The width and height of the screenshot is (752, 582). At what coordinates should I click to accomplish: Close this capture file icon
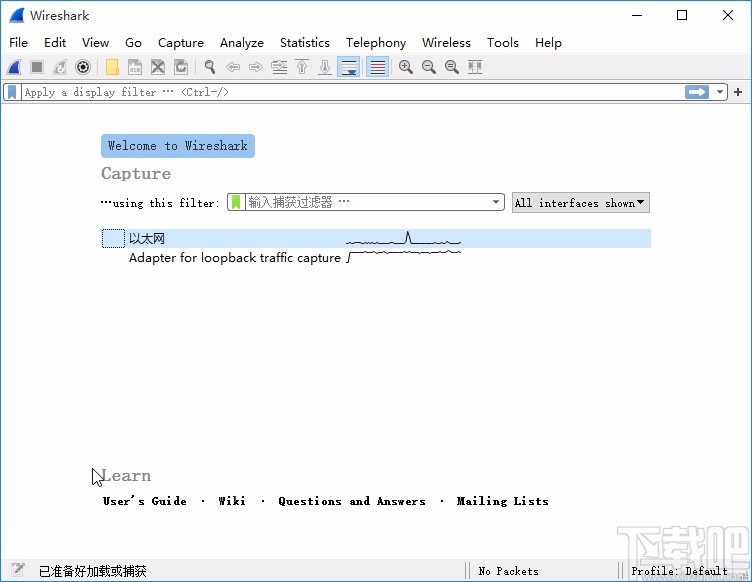point(158,67)
